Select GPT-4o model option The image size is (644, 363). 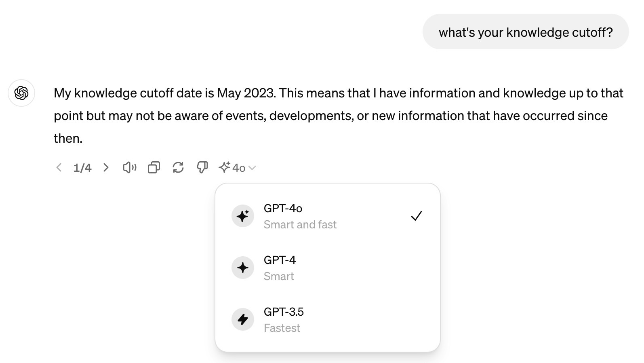pyautogui.click(x=328, y=216)
